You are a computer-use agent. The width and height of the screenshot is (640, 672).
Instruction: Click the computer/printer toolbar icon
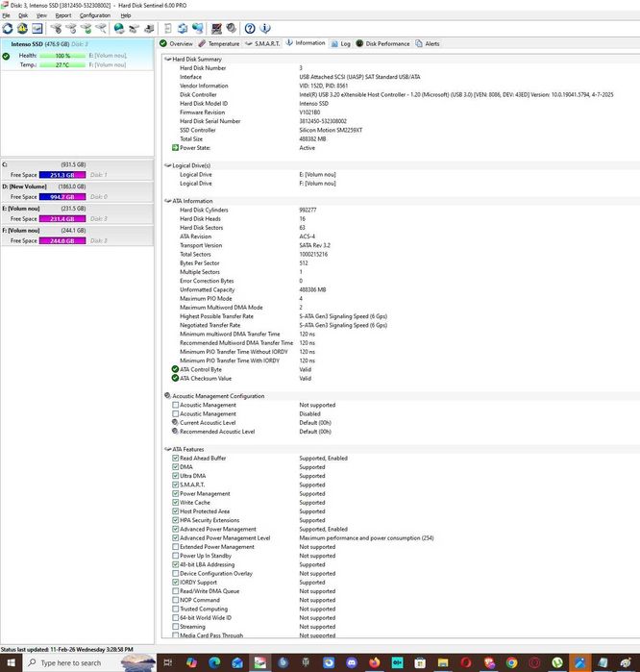[x=149, y=29]
